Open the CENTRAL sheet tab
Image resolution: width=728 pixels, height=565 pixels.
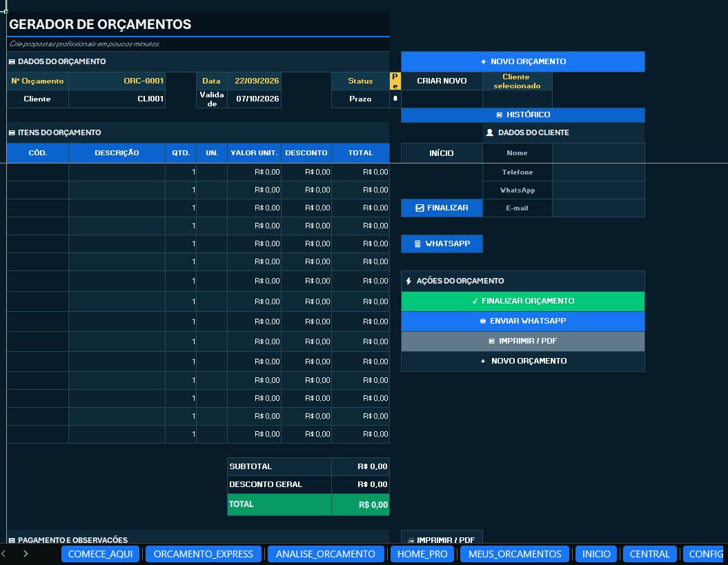[x=649, y=554]
